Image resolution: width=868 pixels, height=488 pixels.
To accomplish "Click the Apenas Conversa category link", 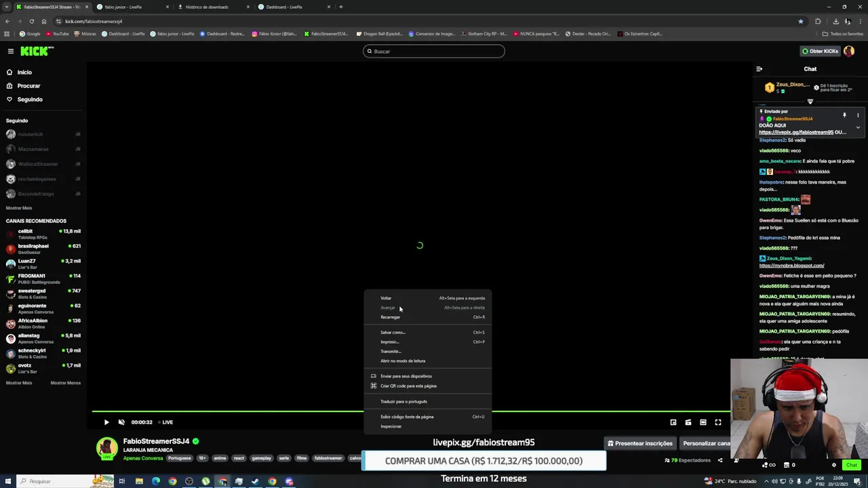I will pos(143,458).
